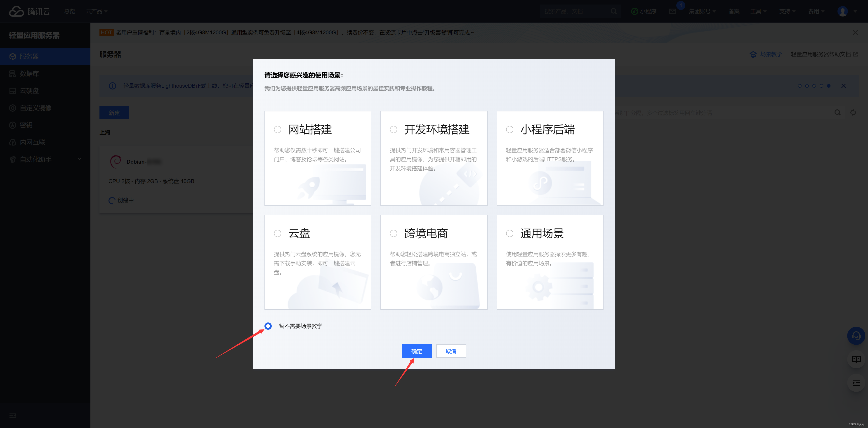The height and width of the screenshot is (428, 868).
Task: Click the Tencent Cloud logo
Action: pos(29,11)
